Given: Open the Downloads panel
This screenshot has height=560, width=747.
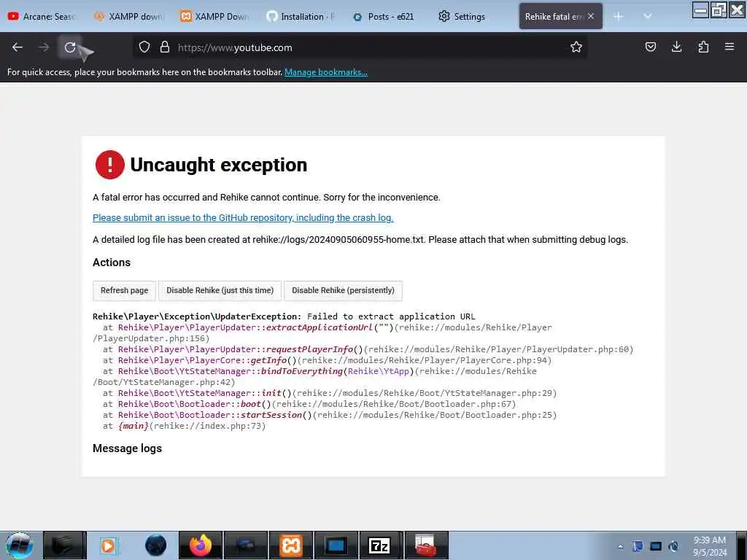Looking at the screenshot, I should (x=676, y=47).
